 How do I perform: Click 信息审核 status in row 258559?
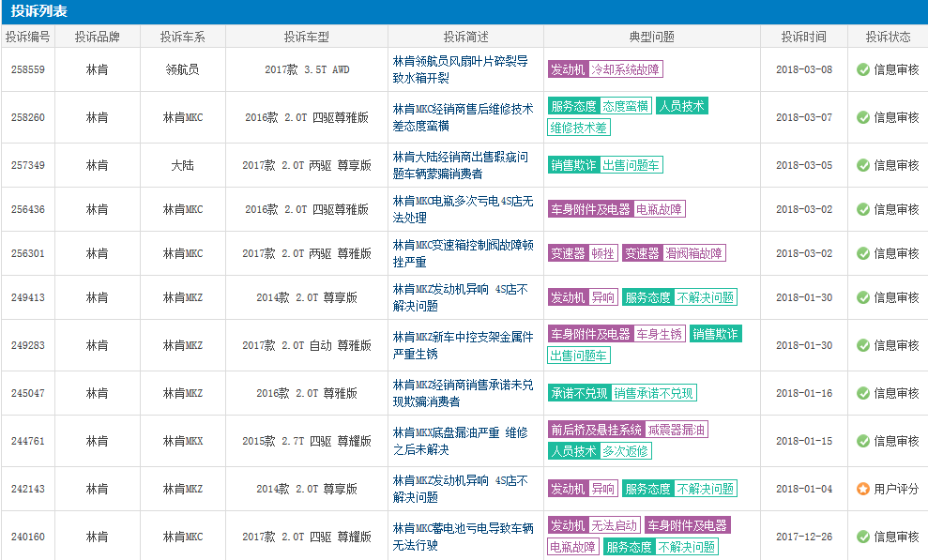(x=896, y=69)
